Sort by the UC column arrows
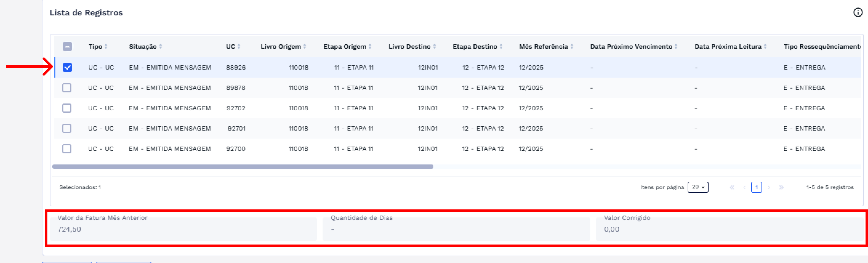 239,47
